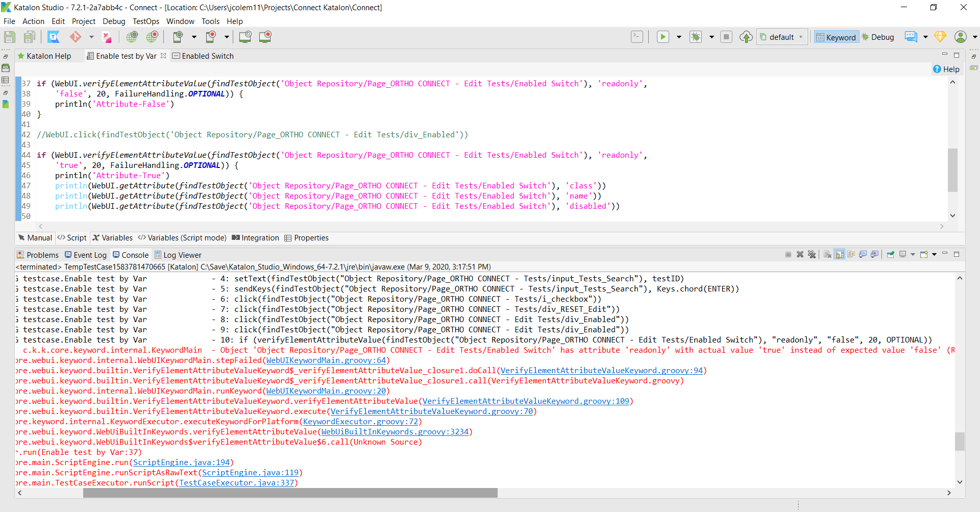980x512 pixels.
Task: Click Remove Launch X icon in console
Action: click(800, 255)
